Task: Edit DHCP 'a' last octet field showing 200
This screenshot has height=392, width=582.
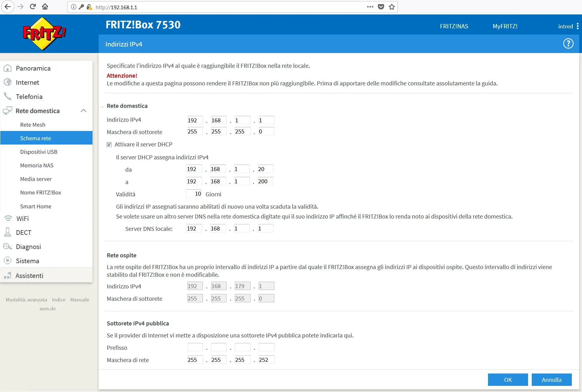Action: (265, 181)
